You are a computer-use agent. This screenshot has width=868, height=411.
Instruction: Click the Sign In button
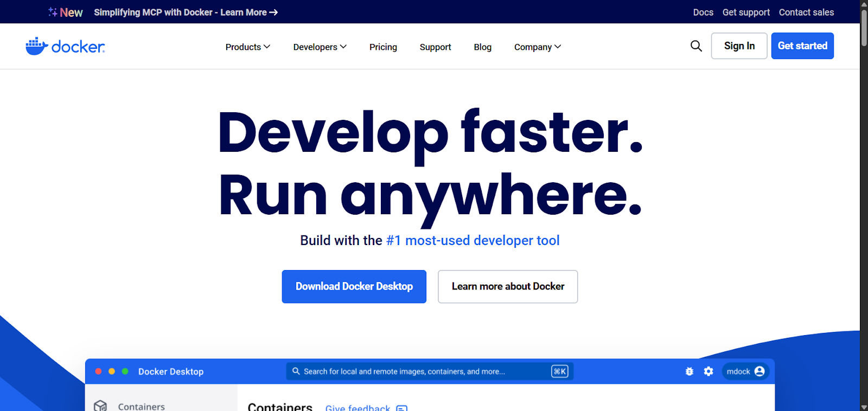pyautogui.click(x=739, y=46)
